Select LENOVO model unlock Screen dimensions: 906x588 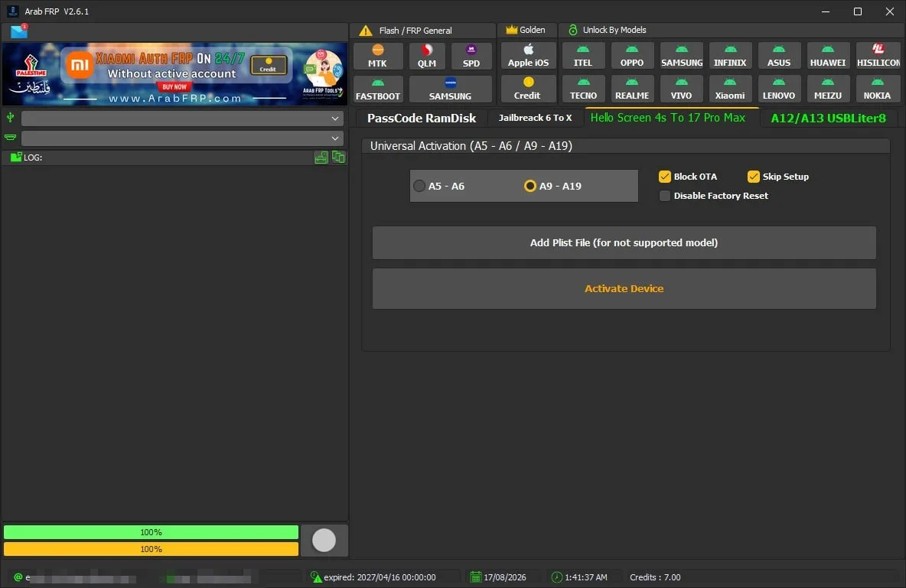(x=779, y=89)
